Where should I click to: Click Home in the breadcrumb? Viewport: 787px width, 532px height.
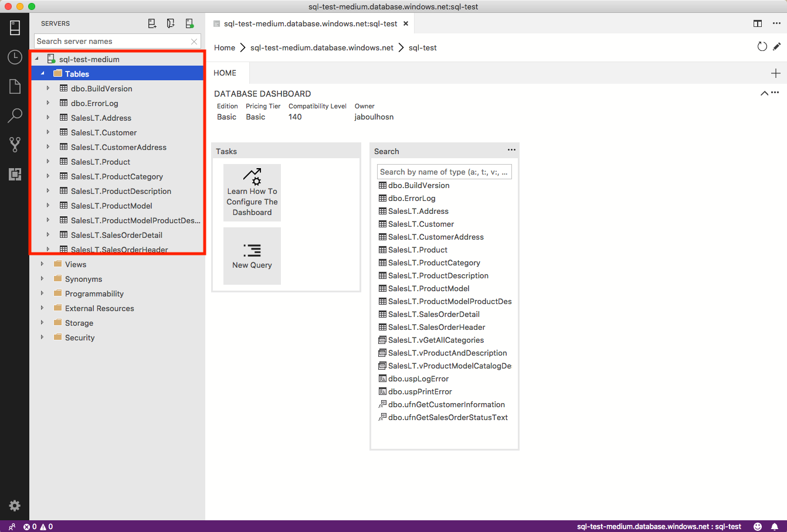[x=225, y=48]
